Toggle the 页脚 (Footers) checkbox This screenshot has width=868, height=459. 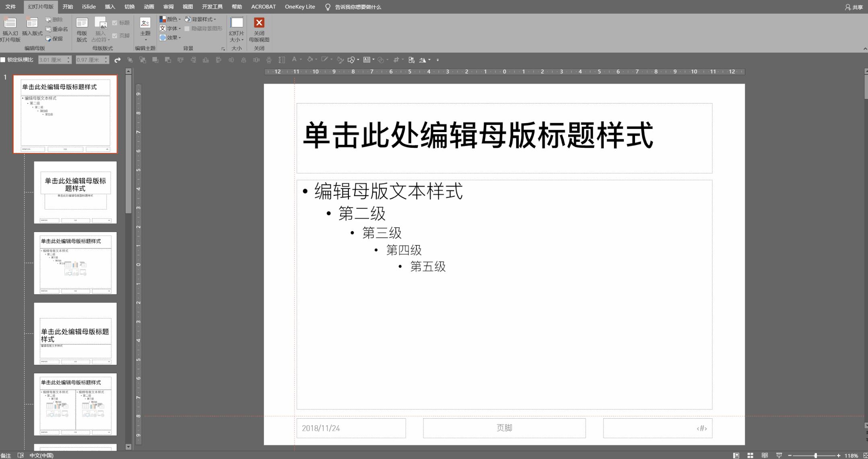point(115,35)
